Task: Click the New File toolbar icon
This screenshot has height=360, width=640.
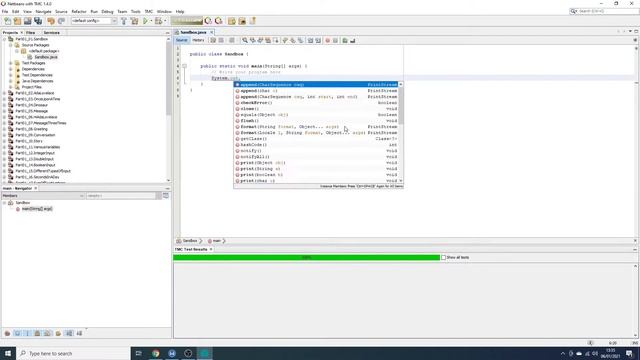Action: pos(7,21)
